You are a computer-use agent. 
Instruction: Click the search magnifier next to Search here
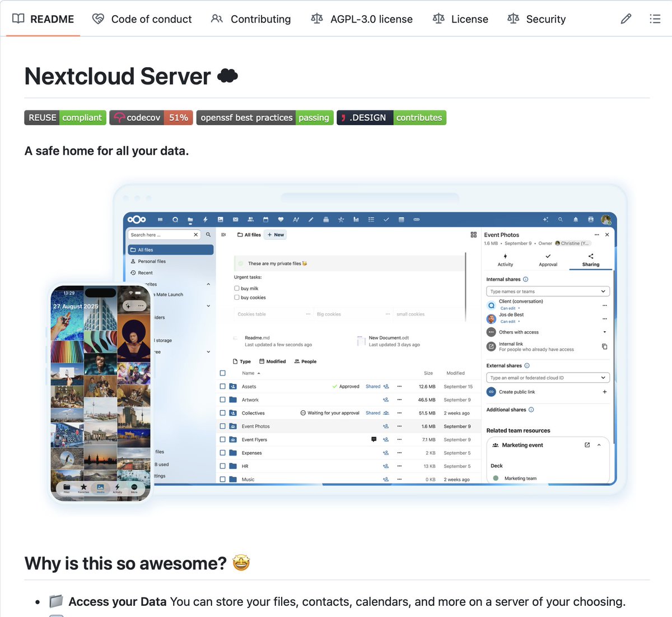(x=208, y=235)
